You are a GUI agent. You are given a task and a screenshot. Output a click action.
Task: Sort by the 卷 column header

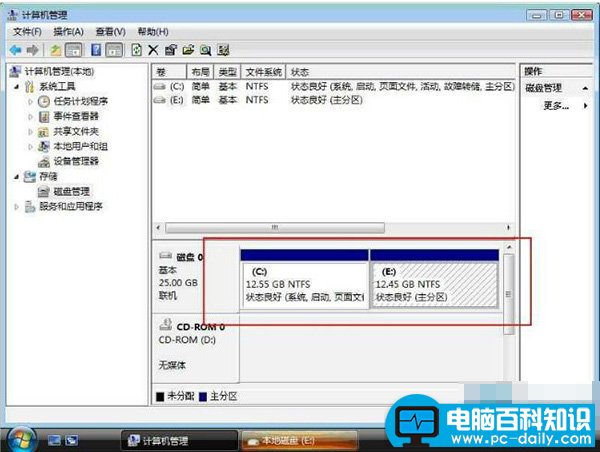click(169, 72)
